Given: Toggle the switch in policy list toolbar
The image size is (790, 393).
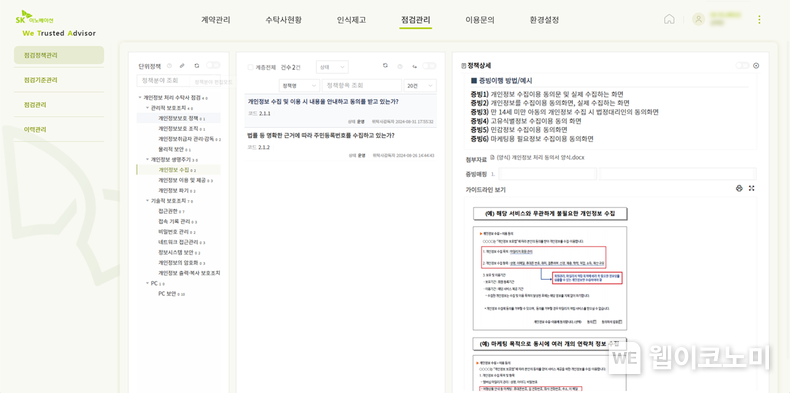Looking at the screenshot, I should pyautogui.click(x=429, y=66).
